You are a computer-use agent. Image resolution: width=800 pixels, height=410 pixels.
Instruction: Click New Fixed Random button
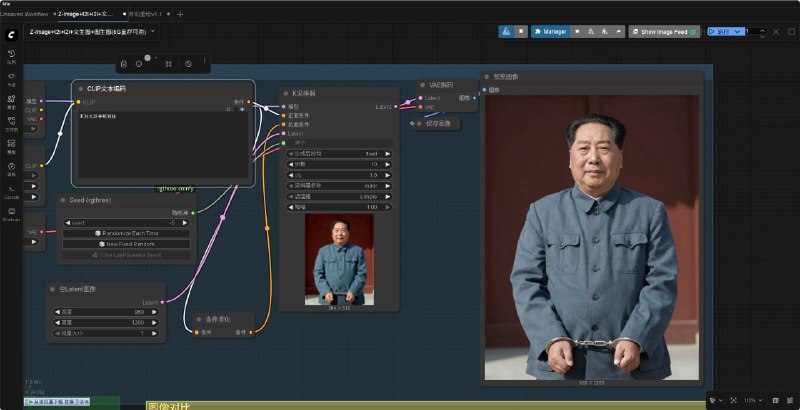[127, 244]
